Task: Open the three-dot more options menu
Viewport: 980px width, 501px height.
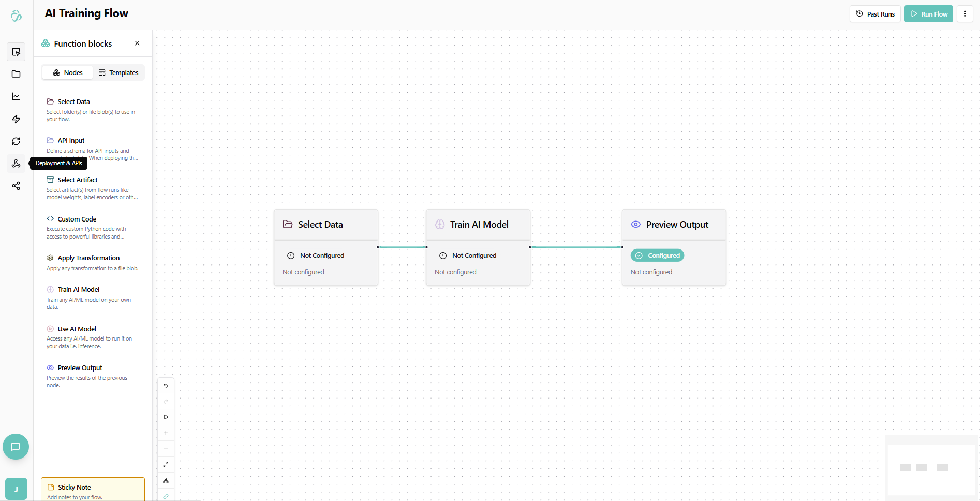Action: [965, 14]
